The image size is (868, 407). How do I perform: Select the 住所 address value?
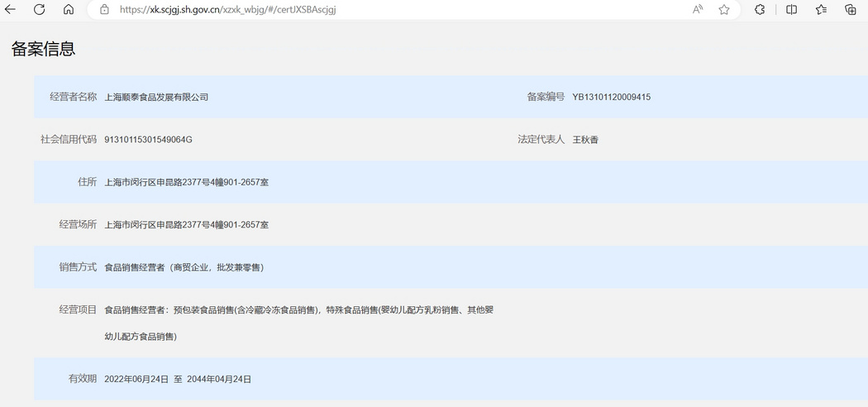pos(187,182)
